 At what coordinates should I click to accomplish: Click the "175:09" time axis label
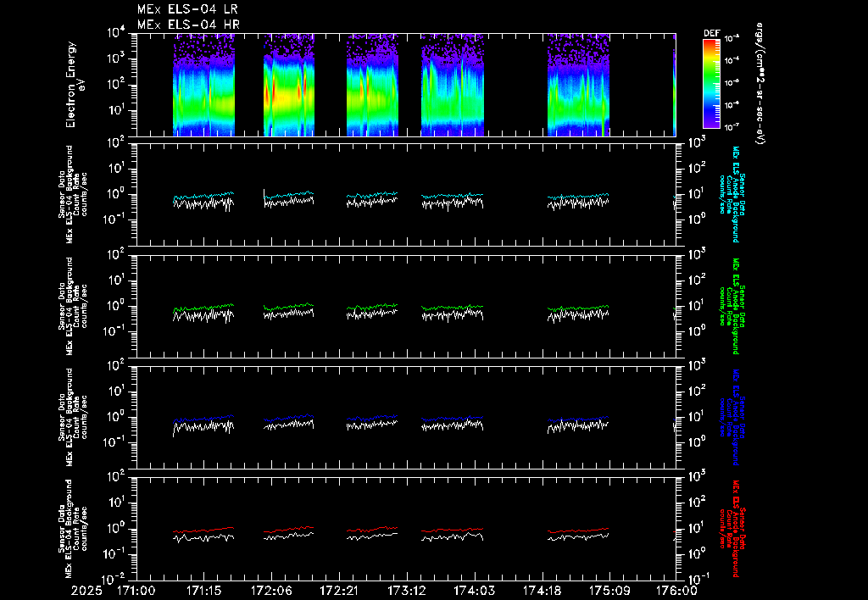(x=610, y=592)
